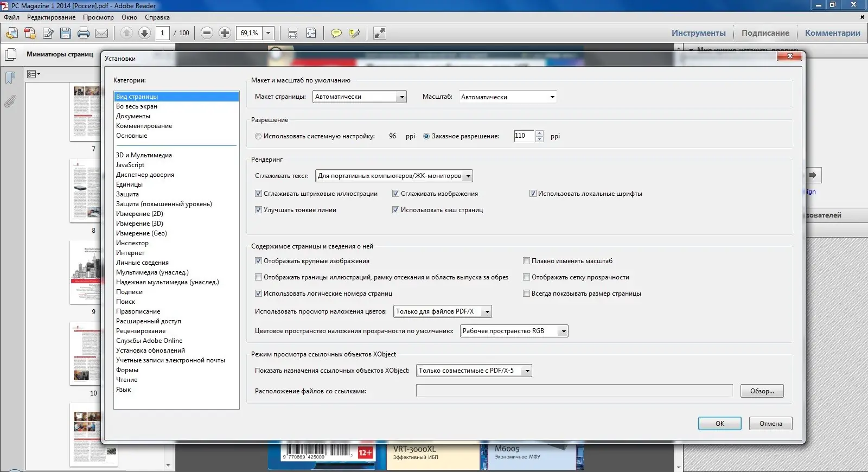Select 'Использовать системную настройку' radio button
The width and height of the screenshot is (868, 472).
tap(258, 136)
